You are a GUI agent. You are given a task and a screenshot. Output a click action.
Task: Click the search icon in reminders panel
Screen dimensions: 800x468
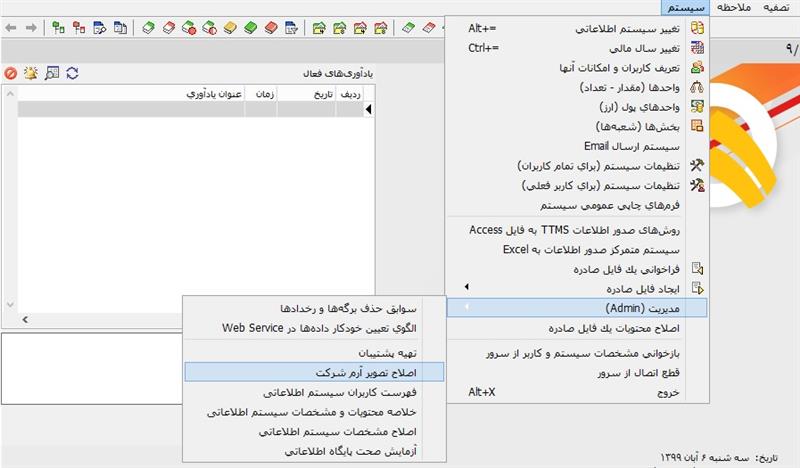(x=52, y=73)
